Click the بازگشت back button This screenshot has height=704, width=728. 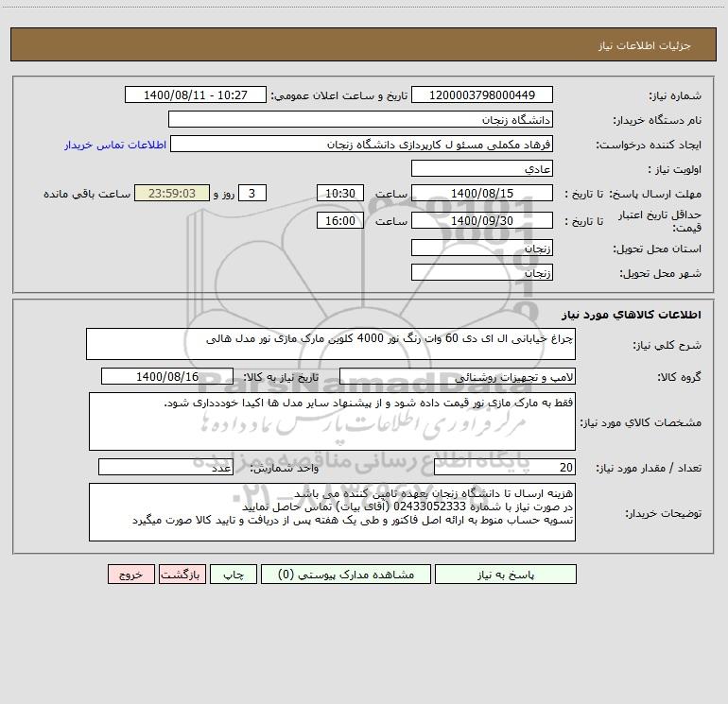[182, 575]
